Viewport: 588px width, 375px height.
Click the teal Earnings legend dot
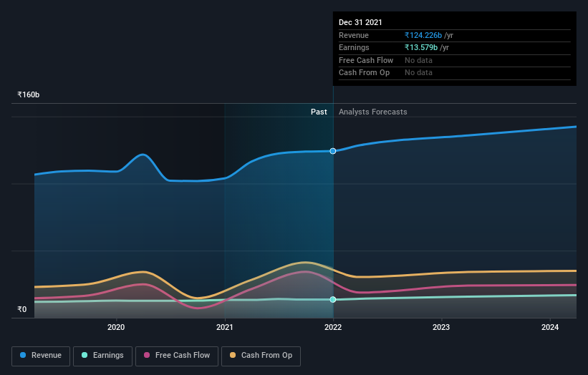point(85,355)
